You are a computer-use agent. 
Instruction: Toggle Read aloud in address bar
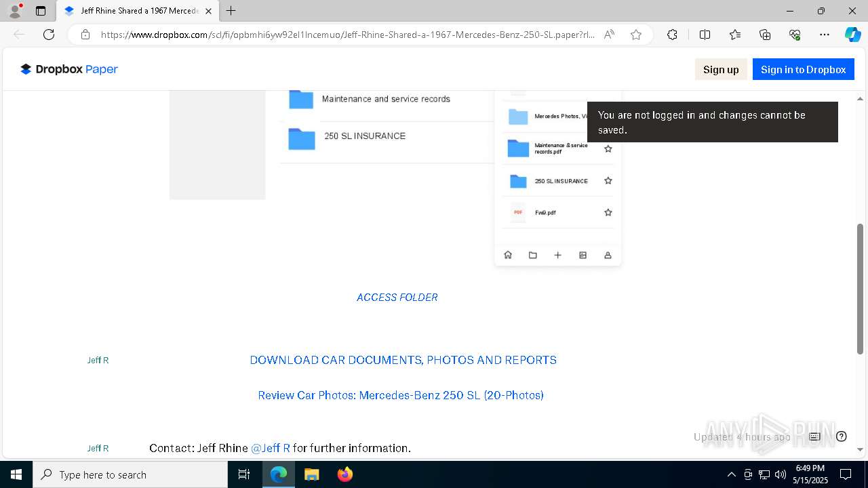[609, 35]
